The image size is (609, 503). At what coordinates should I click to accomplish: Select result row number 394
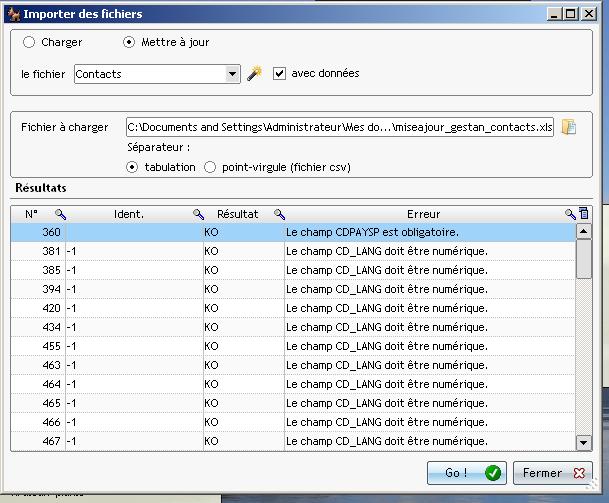point(293,289)
